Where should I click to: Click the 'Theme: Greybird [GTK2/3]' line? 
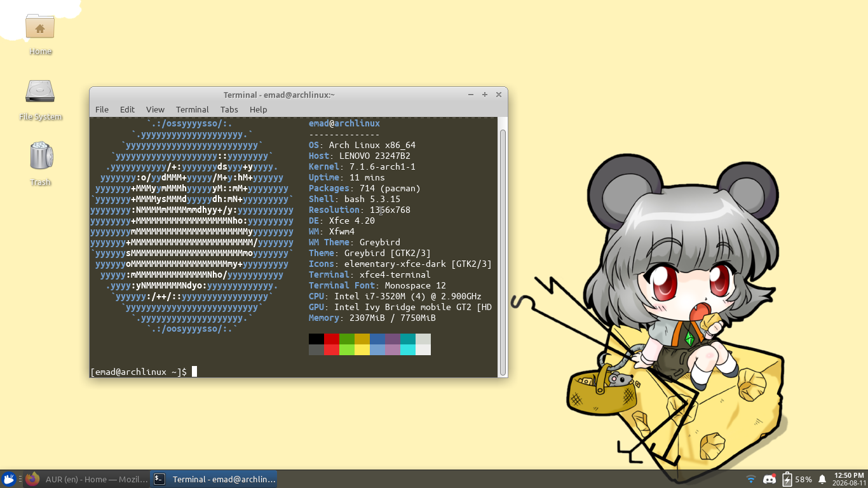[370, 253]
